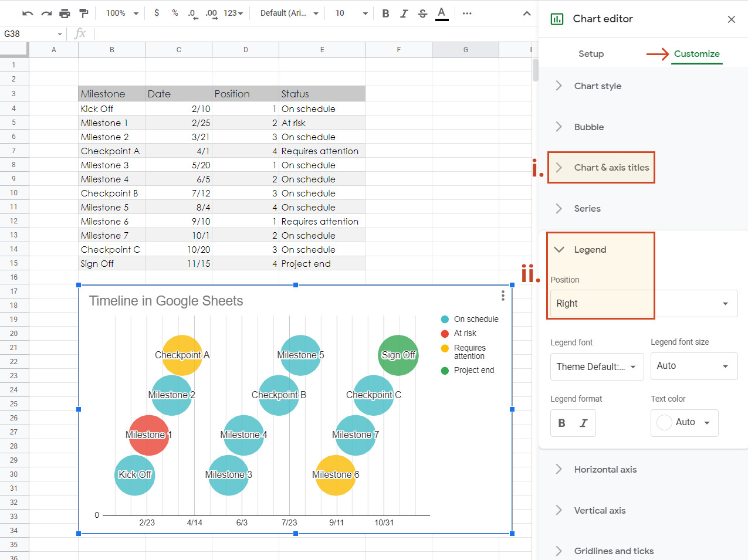Viewport: 748px width, 560px height.
Task: Open the legend Text color picker
Action: tap(684, 423)
